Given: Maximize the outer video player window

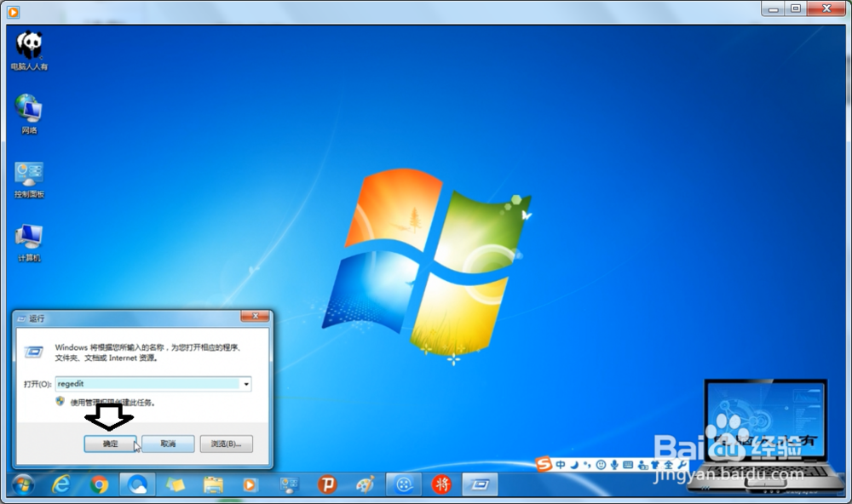Looking at the screenshot, I should (x=796, y=9).
